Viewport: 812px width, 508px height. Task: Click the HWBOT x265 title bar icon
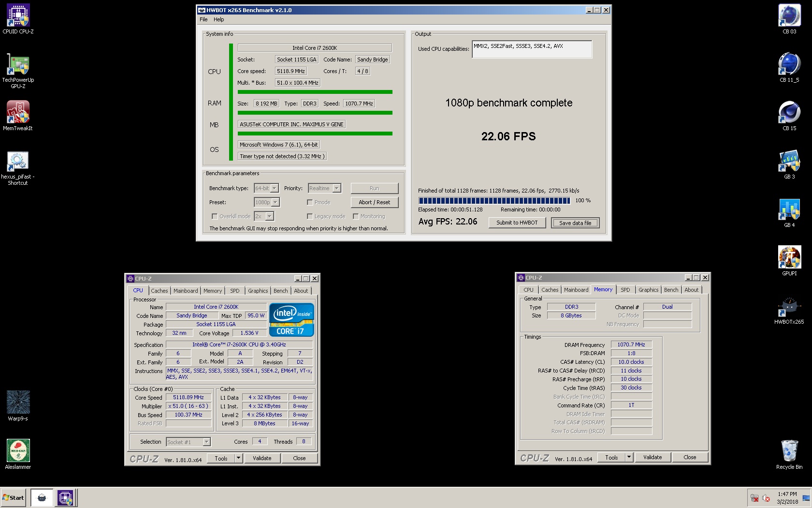point(202,10)
